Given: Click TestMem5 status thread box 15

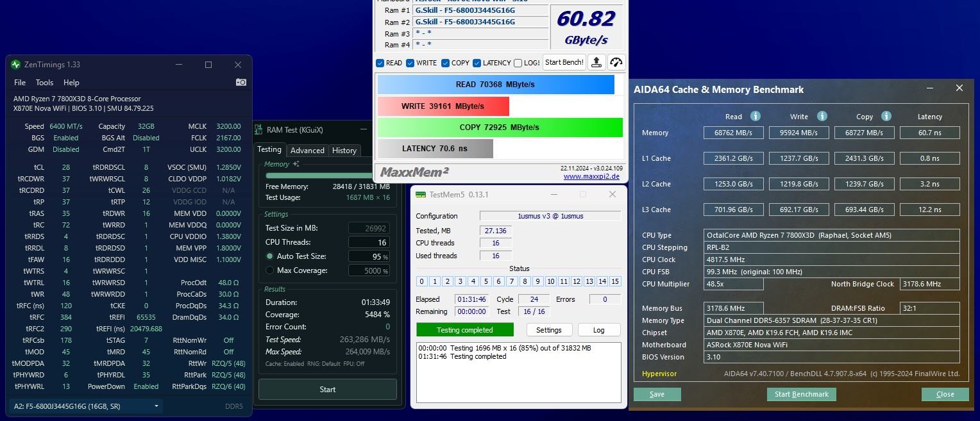Looking at the screenshot, I should tap(615, 281).
